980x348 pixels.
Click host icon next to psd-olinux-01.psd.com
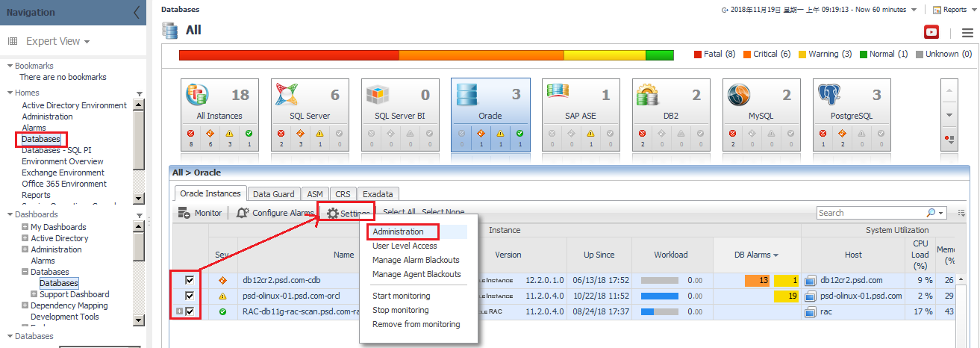click(811, 296)
